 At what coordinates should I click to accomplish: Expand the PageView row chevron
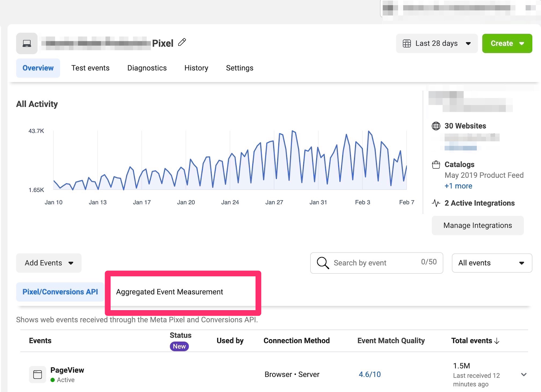point(523,374)
